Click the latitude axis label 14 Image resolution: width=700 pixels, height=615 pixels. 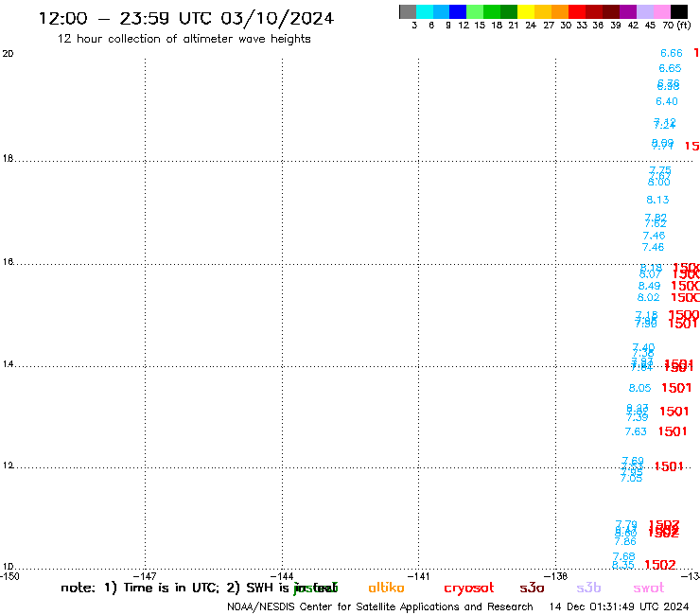[8, 364]
